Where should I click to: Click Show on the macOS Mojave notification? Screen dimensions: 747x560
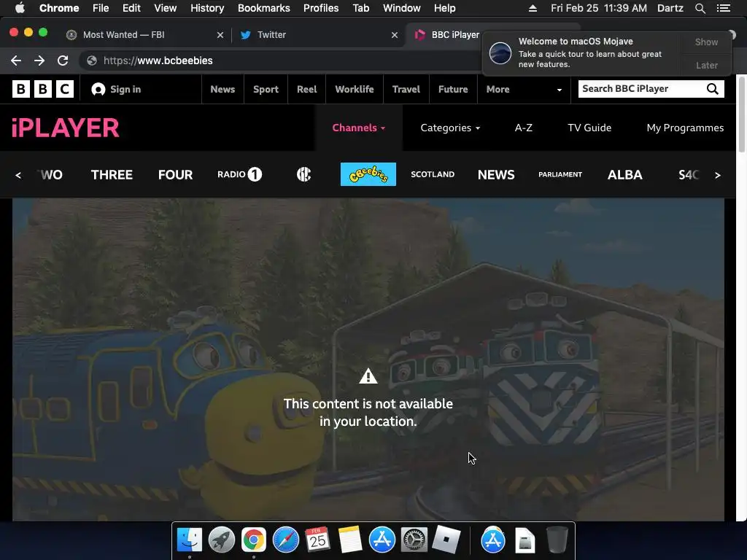[706, 42]
